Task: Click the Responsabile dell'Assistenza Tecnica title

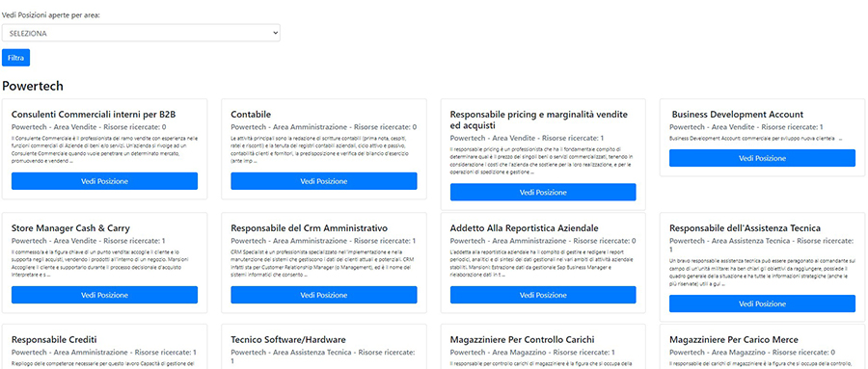Action: (x=746, y=228)
